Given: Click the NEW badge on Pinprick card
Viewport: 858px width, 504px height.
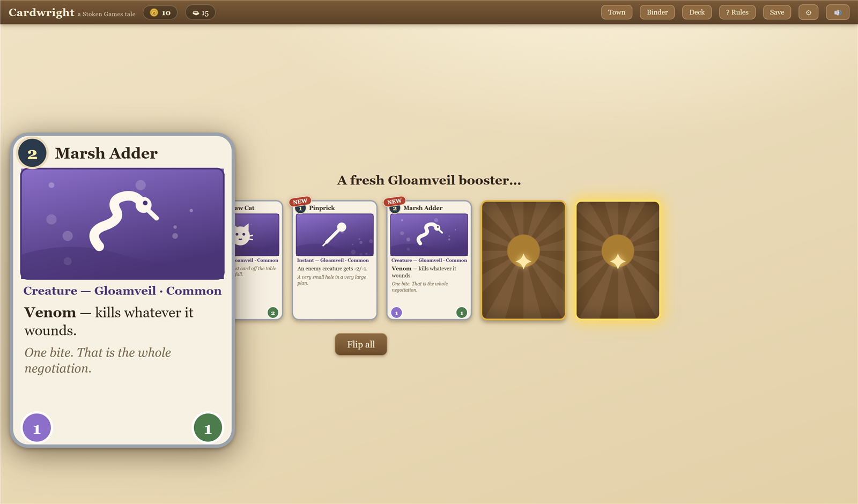Looking at the screenshot, I should [x=300, y=202].
